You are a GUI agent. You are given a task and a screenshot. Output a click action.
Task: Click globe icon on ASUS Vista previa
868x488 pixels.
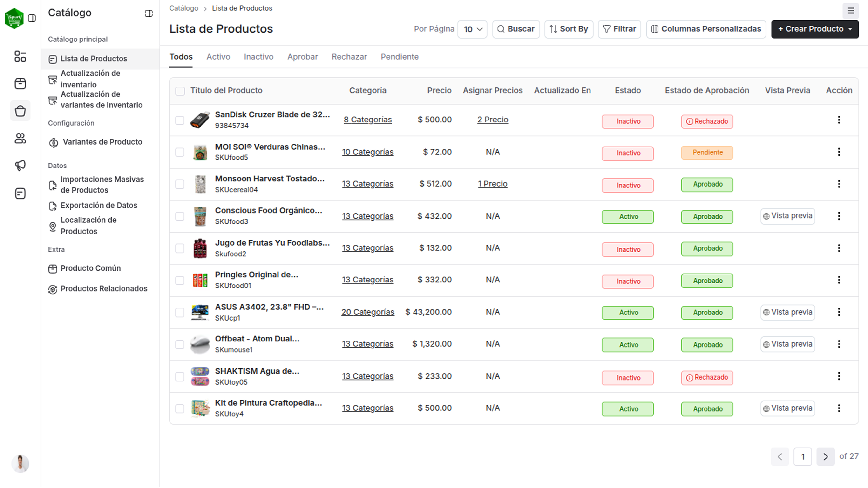coord(766,313)
